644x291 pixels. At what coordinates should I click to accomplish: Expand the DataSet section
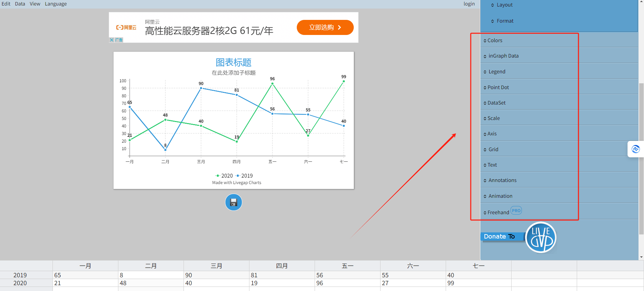point(559,103)
